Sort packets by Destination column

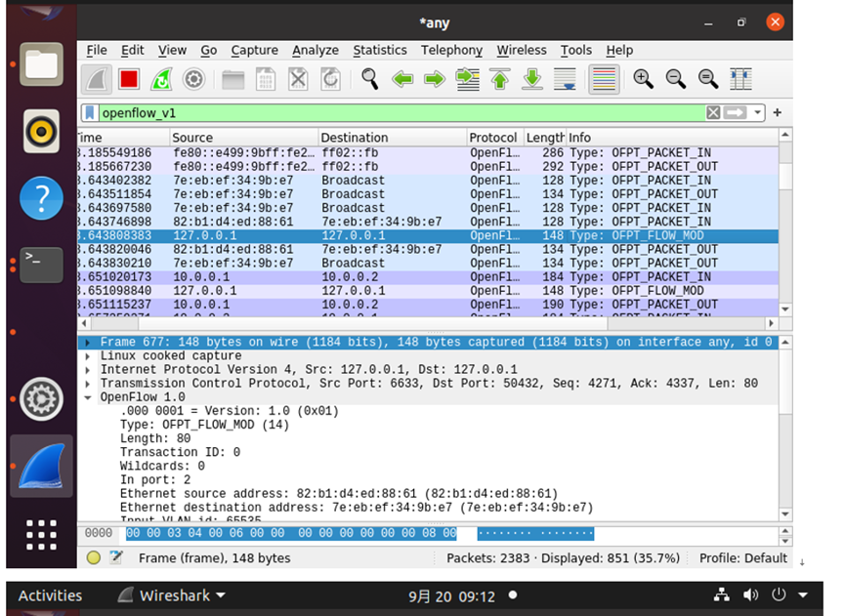point(393,138)
